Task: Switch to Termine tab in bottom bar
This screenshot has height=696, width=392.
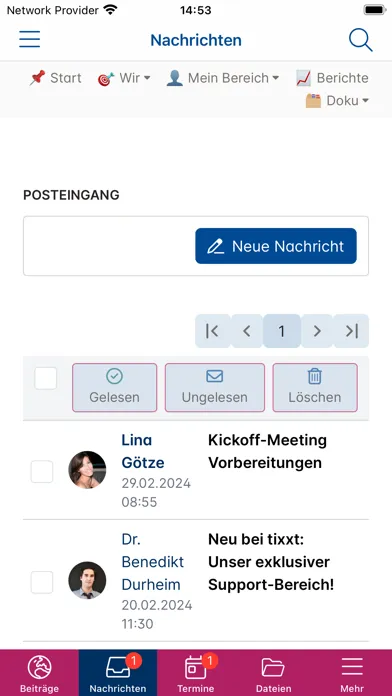Action: [196, 673]
